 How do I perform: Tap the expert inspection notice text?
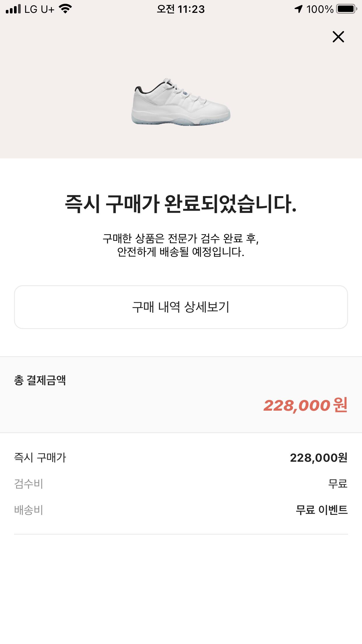click(x=181, y=245)
